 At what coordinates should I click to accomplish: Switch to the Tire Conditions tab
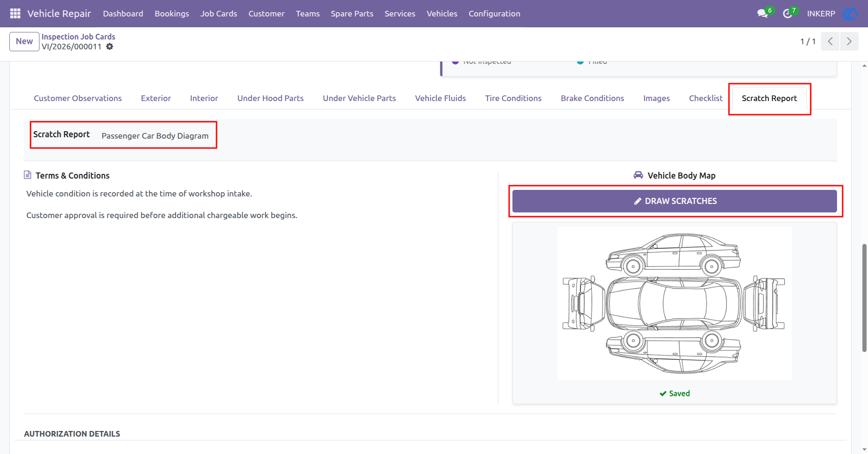point(513,98)
